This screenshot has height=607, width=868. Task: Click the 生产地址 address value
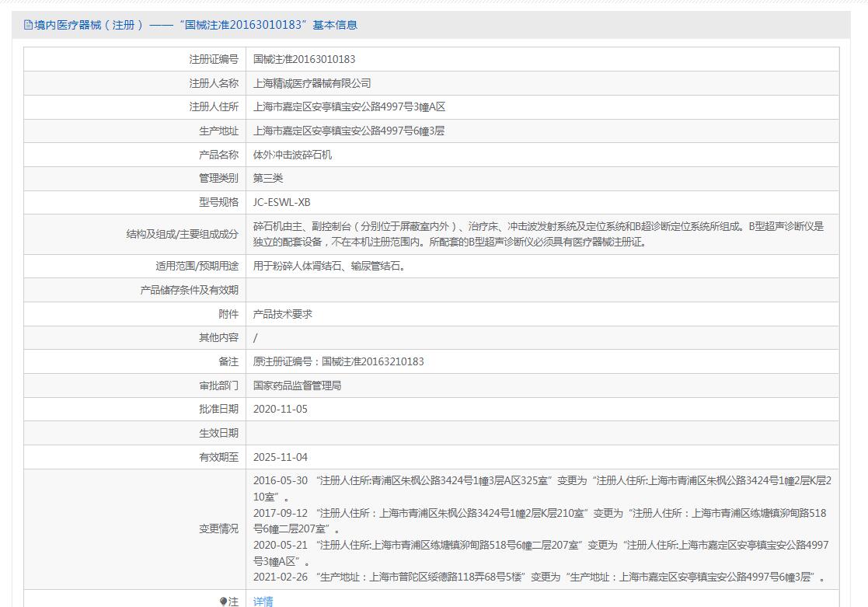point(349,131)
